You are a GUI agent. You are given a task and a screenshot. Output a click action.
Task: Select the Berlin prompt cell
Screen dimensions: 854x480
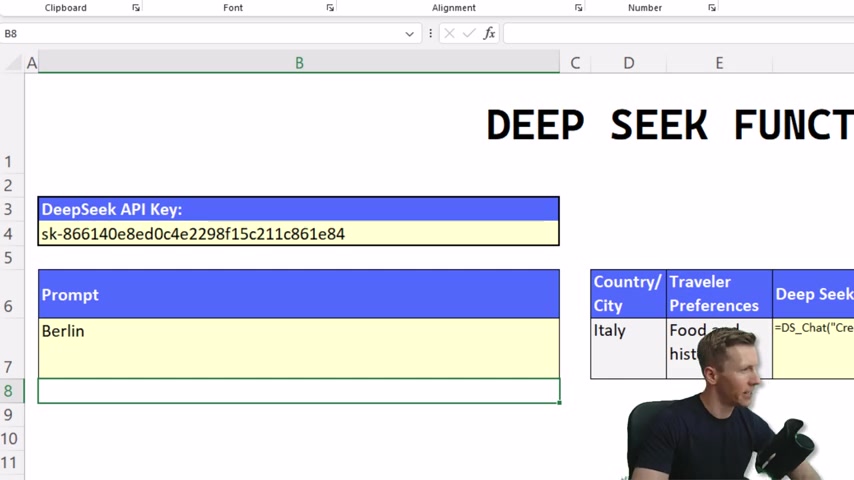click(298, 348)
